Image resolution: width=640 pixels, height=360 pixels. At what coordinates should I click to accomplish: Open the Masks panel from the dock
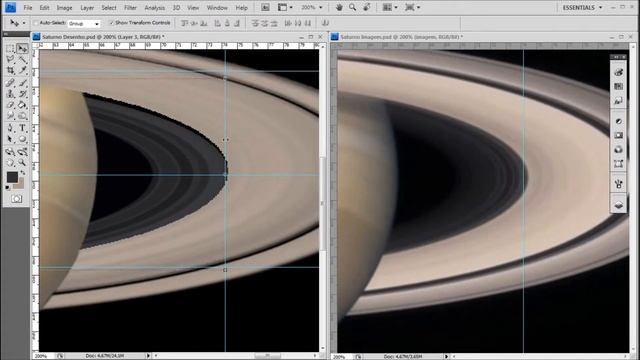[618, 135]
